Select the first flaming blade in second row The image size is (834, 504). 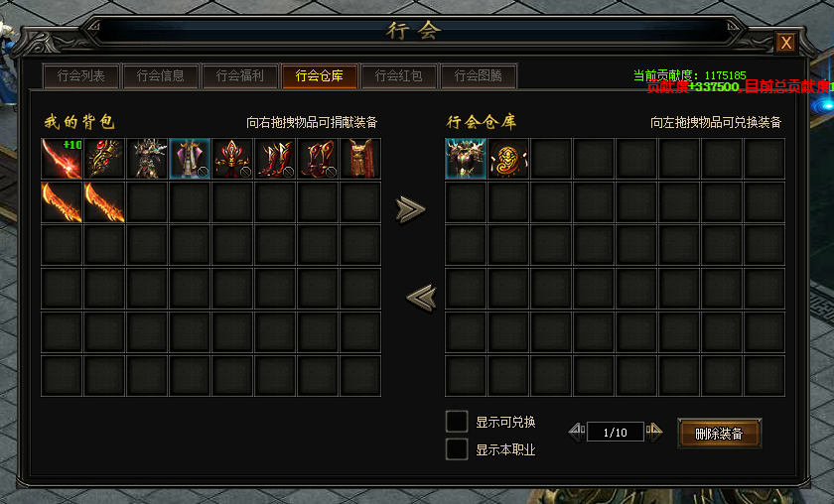pos(62,202)
